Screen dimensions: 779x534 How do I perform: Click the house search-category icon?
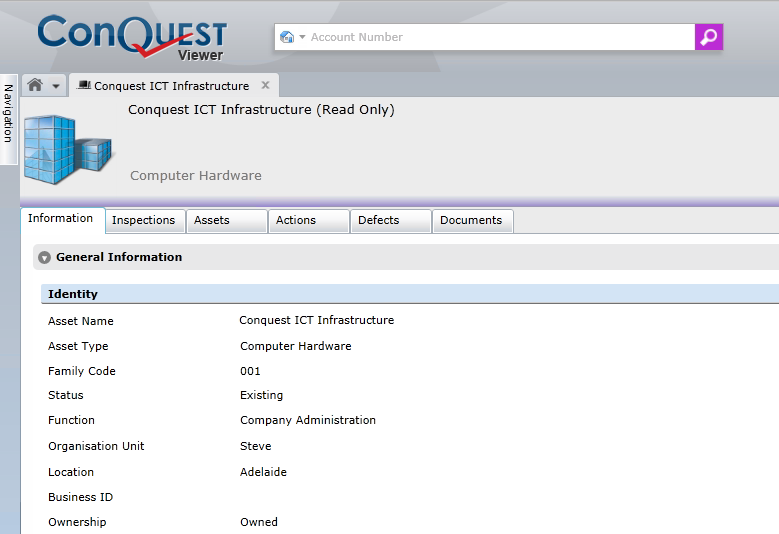pos(287,37)
